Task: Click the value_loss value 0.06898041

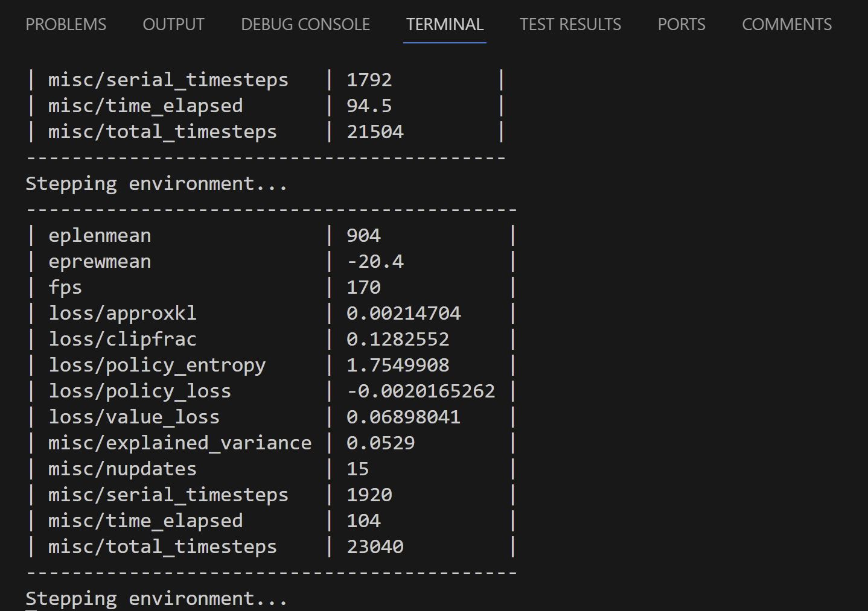Action: [403, 417]
